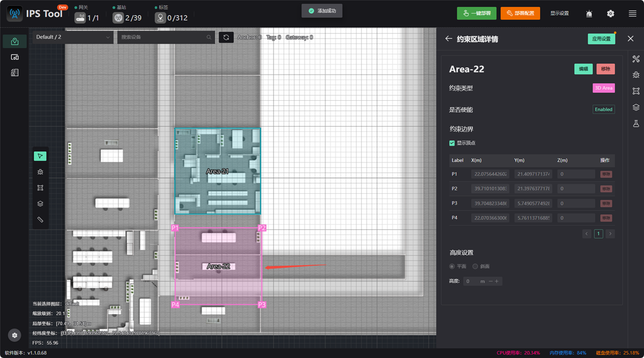
Task: Click the P1 X coordinate field
Action: [490, 174]
